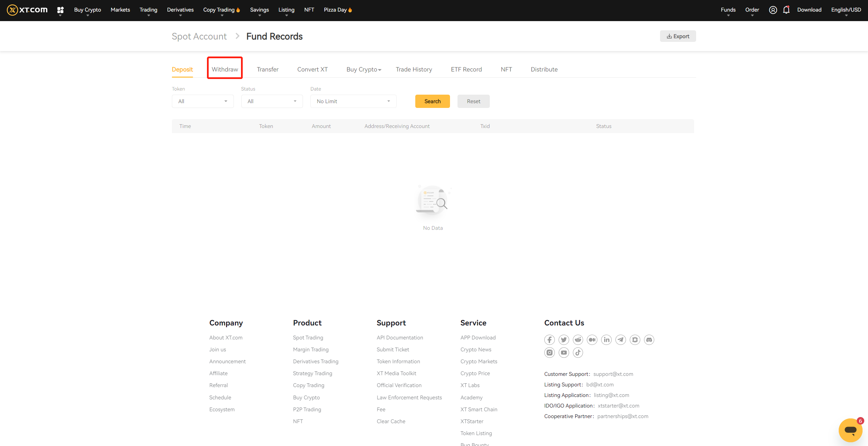The width and height of the screenshot is (868, 446).
Task: Click the XT.com logo
Action: point(27,10)
